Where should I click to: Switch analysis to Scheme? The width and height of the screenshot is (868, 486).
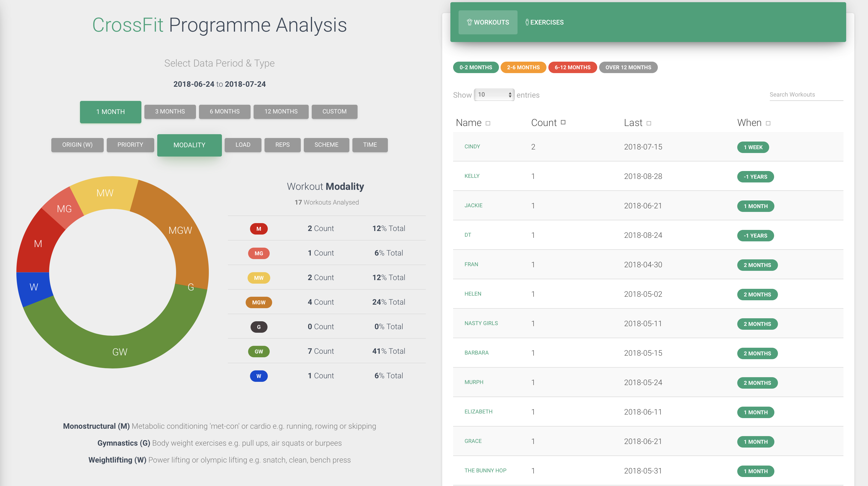(326, 145)
